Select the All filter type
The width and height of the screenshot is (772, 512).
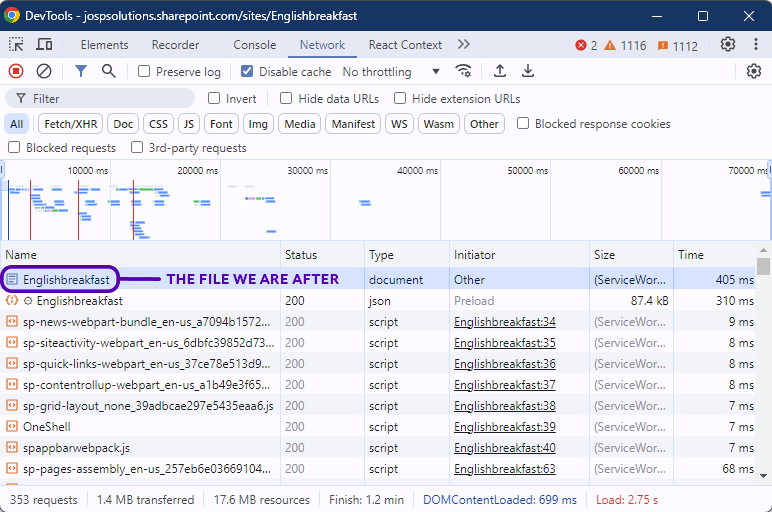(x=17, y=124)
